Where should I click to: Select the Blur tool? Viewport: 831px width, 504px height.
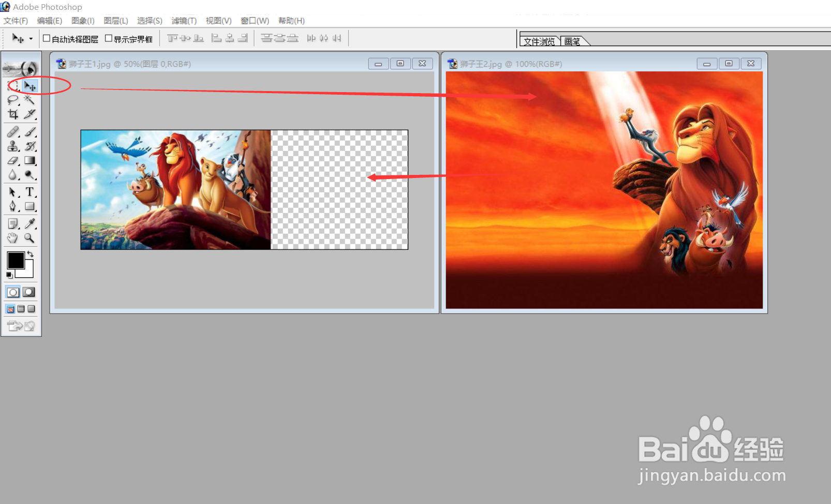(13, 175)
